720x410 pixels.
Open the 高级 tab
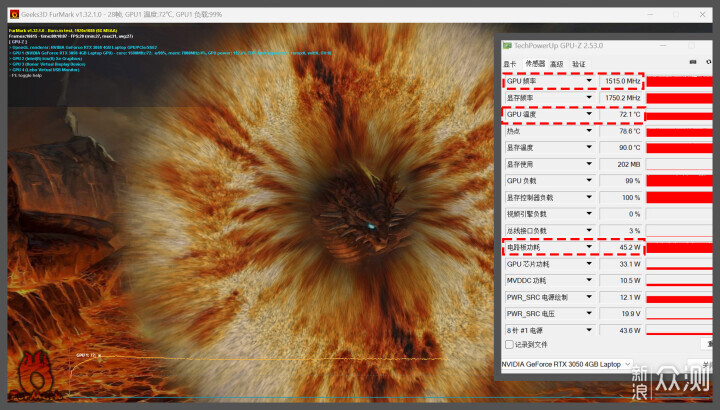(557, 64)
